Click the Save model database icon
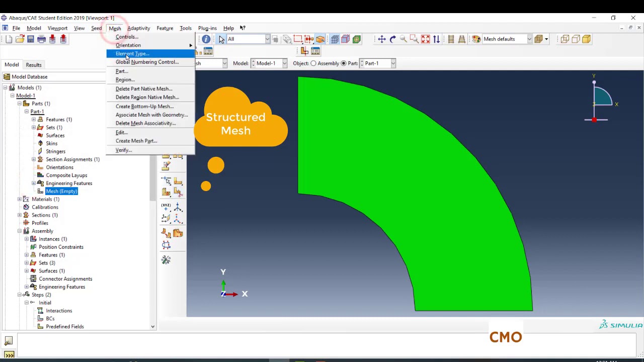This screenshot has height=362, width=644. click(x=31, y=39)
